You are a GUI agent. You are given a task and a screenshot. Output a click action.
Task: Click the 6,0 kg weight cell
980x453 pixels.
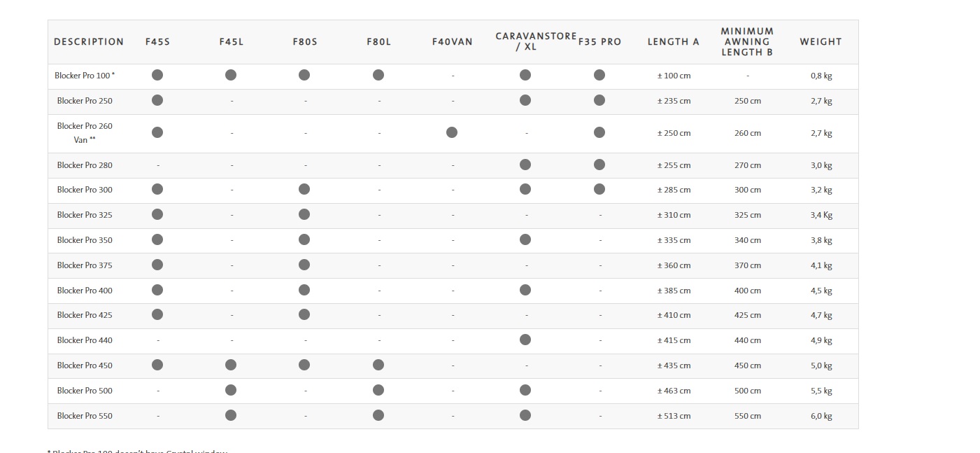pos(821,416)
